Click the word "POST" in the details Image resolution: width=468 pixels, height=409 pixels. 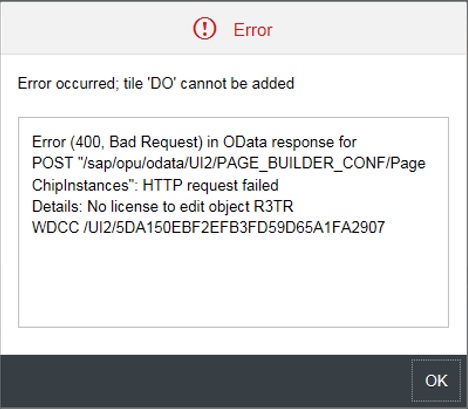pos(52,163)
